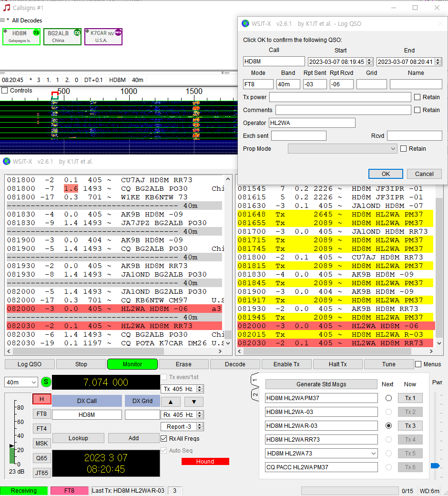Click the K7CAR U.S.A. callsign tile

103,37
